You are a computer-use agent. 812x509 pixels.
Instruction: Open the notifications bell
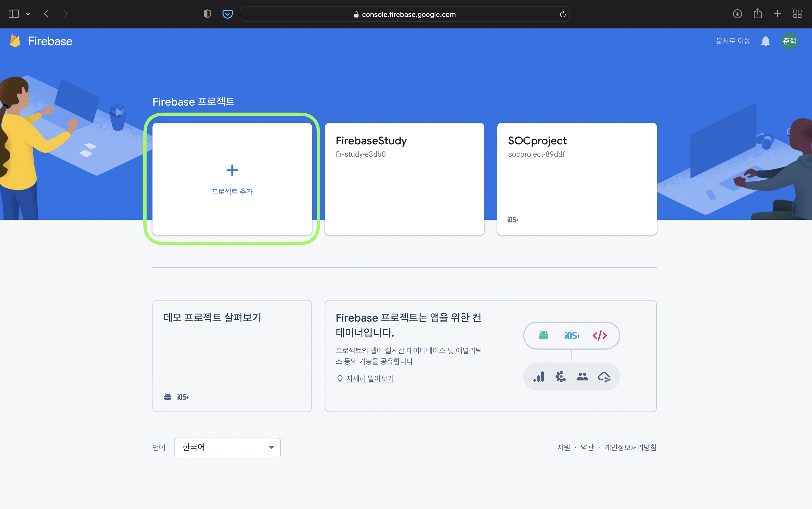click(x=765, y=41)
